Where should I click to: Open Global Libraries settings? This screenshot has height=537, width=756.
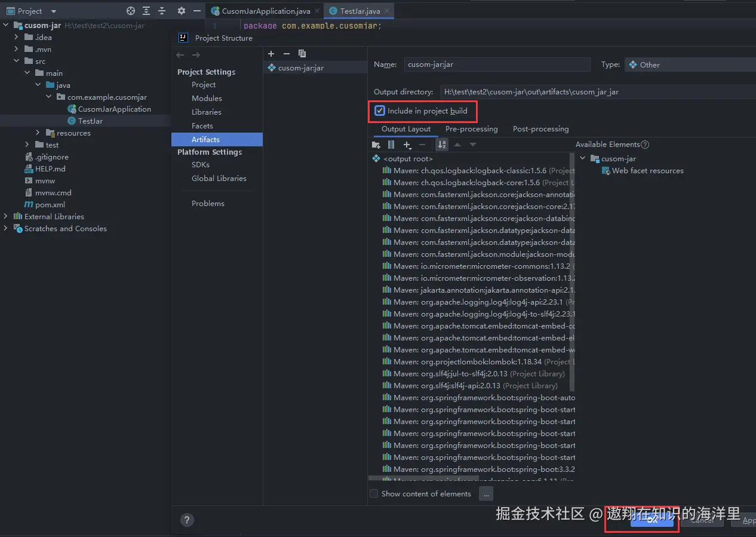(219, 179)
